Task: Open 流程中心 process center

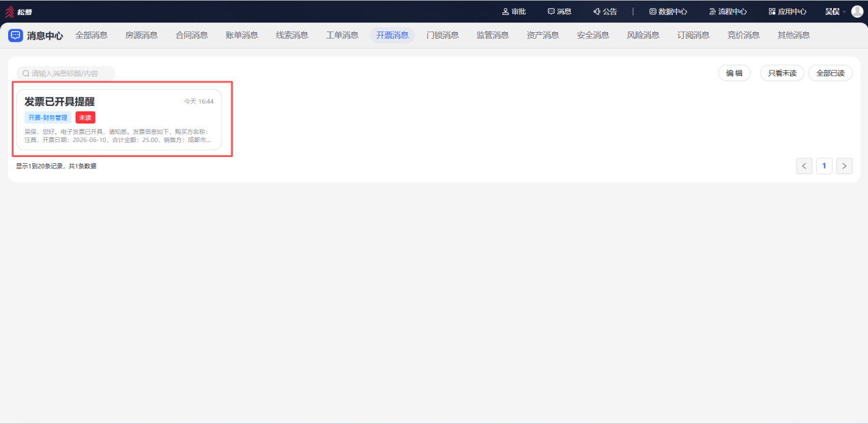Action: click(727, 12)
